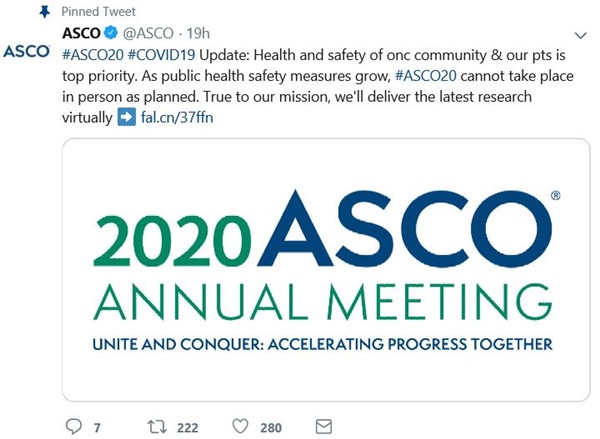Open the #COVID19 hashtag

[x=161, y=55]
